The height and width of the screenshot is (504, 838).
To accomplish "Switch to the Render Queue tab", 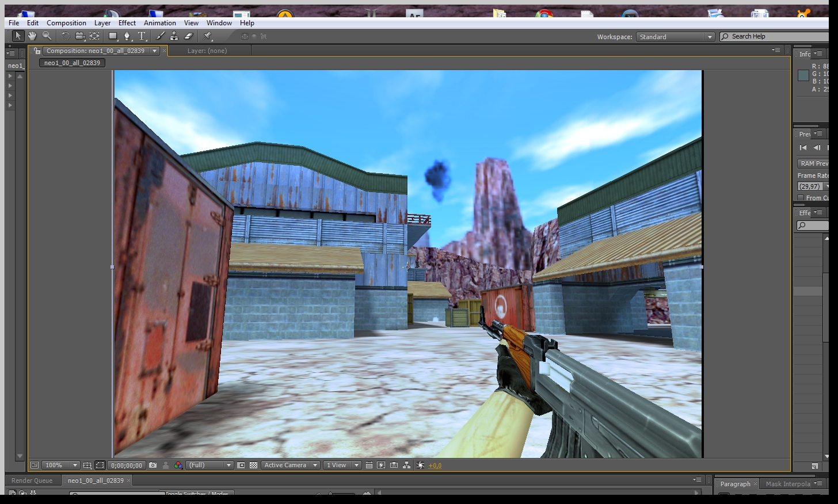I will point(32,480).
